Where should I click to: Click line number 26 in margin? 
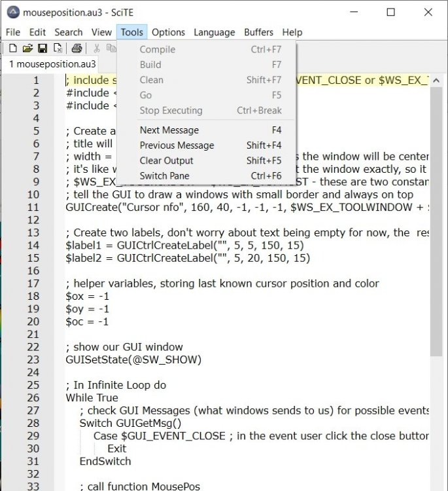33,397
